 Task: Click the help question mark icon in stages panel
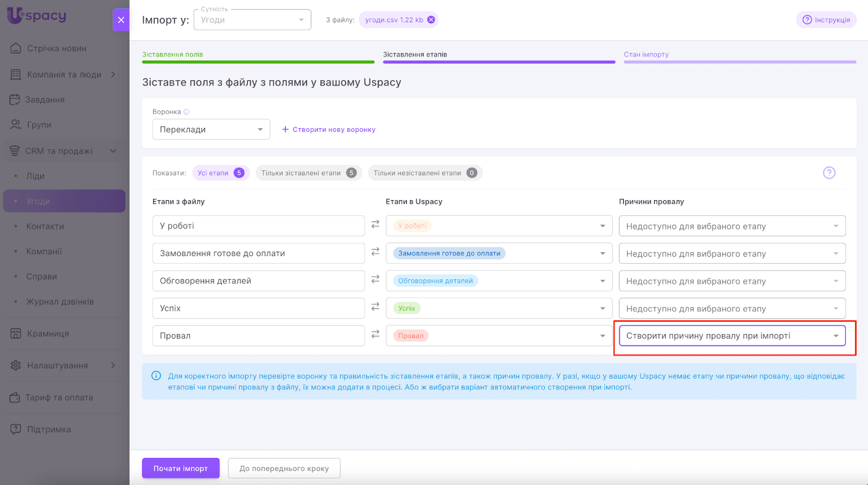click(828, 173)
